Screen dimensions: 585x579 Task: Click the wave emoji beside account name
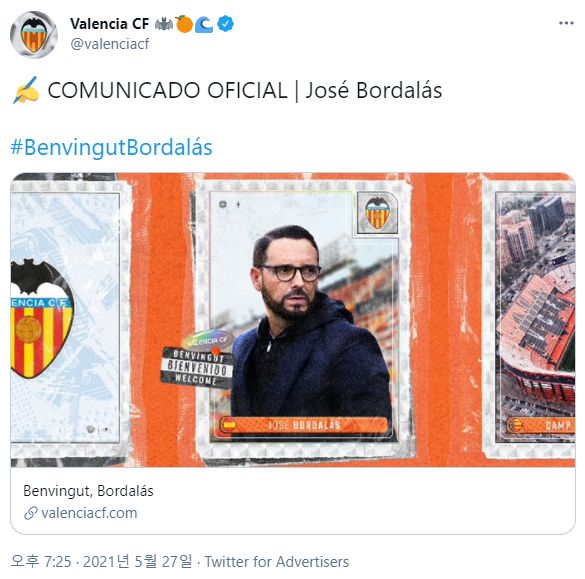click(x=204, y=24)
